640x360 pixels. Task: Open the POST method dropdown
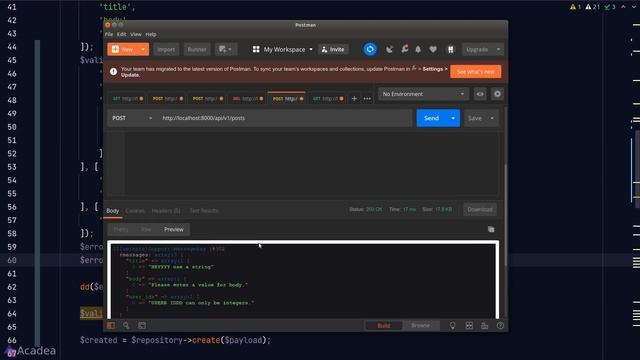point(131,118)
